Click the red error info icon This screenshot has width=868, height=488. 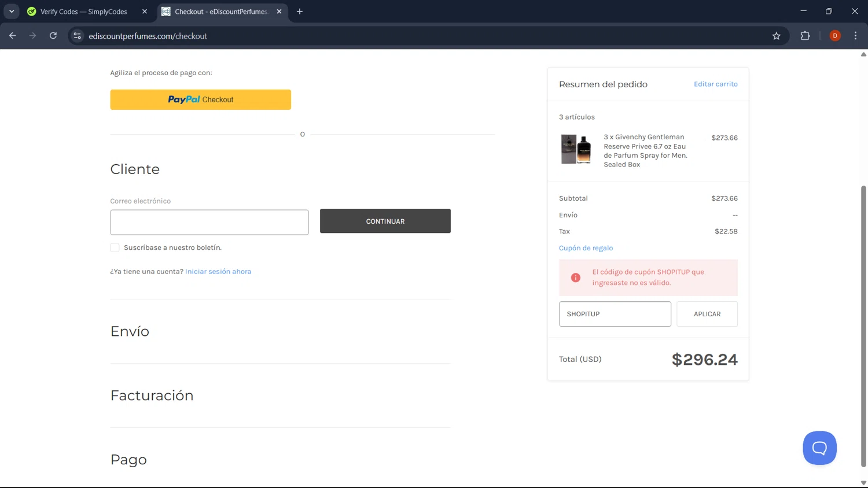pos(576,278)
